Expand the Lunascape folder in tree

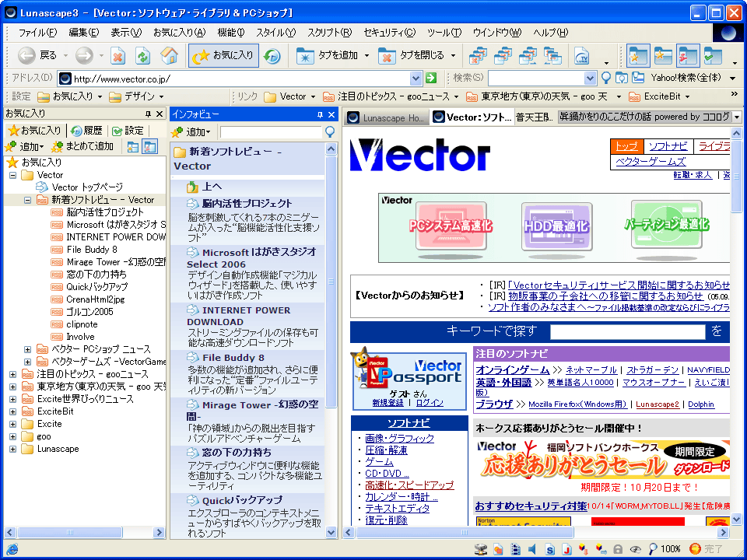[13, 449]
